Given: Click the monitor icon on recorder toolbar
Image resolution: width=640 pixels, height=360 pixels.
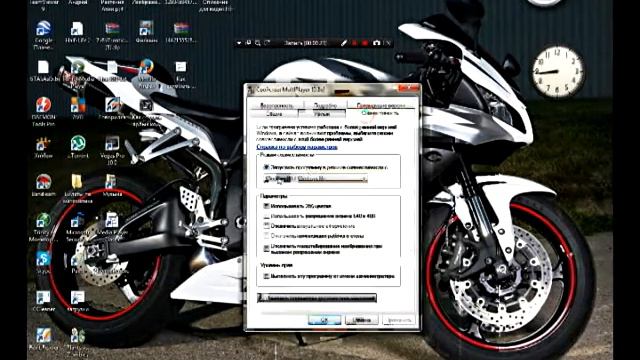Looking at the screenshot, I should click(x=248, y=43).
